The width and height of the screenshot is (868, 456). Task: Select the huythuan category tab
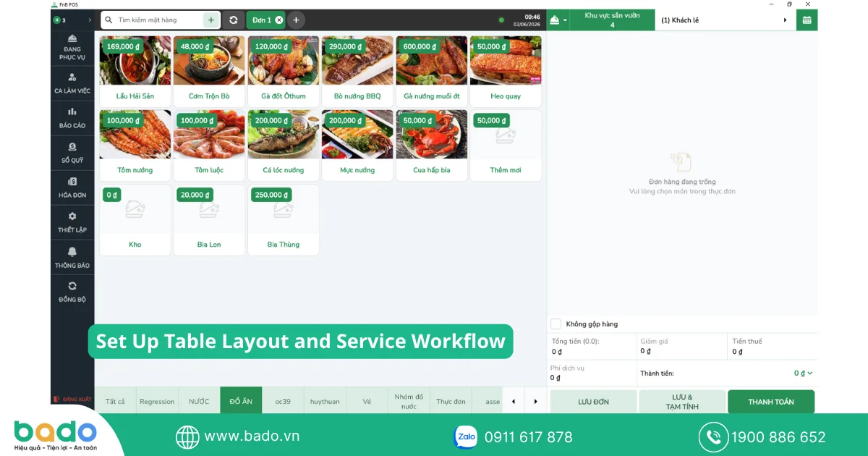325,402
